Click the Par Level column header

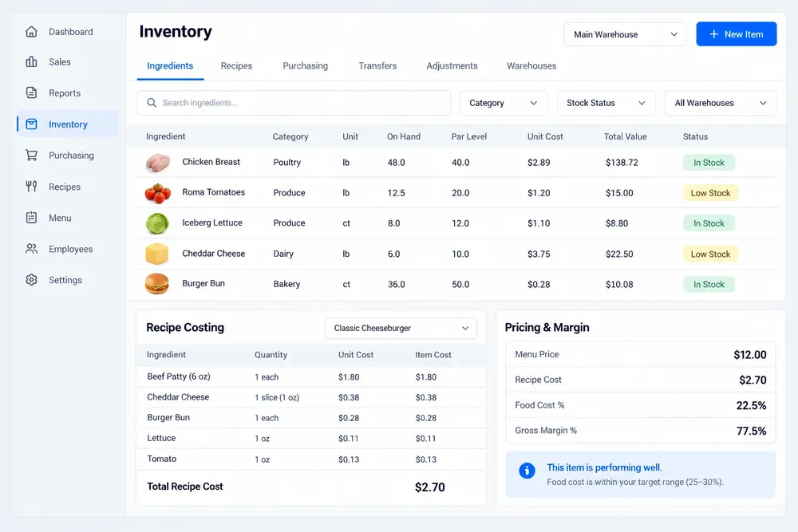click(468, 136)
